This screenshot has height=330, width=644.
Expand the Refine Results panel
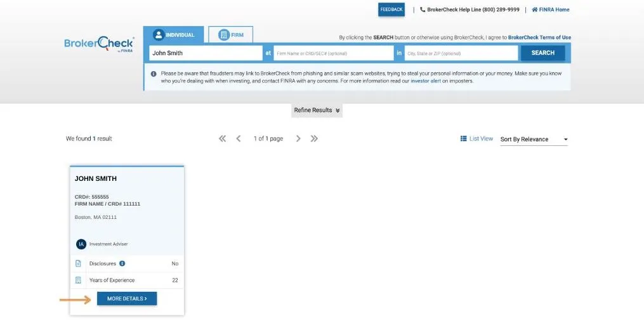(317, 110)
